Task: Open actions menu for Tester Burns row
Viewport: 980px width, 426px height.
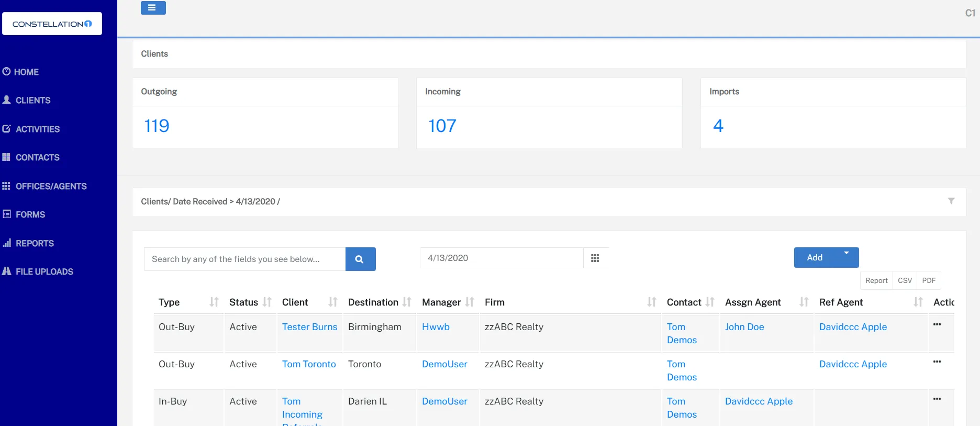Action: [x=937, y=325]
